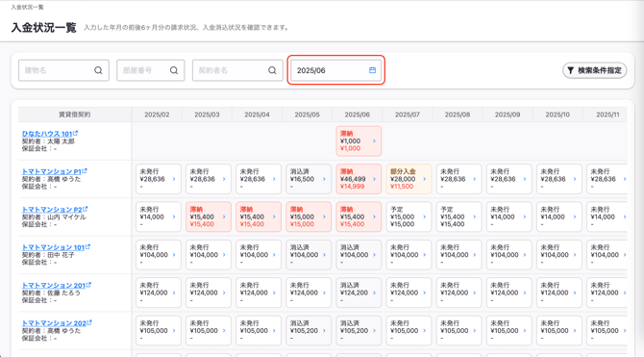Click 契約者：太陽 太郎 text
Image resolution: width=644 pixels, height=357 pixels.
48,141
